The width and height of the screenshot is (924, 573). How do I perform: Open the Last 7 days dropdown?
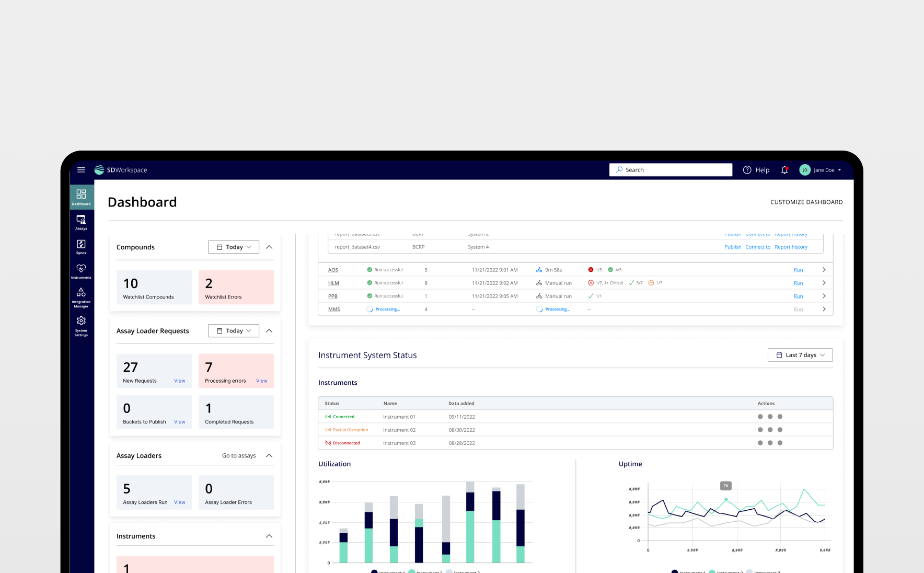coord(800,355)
